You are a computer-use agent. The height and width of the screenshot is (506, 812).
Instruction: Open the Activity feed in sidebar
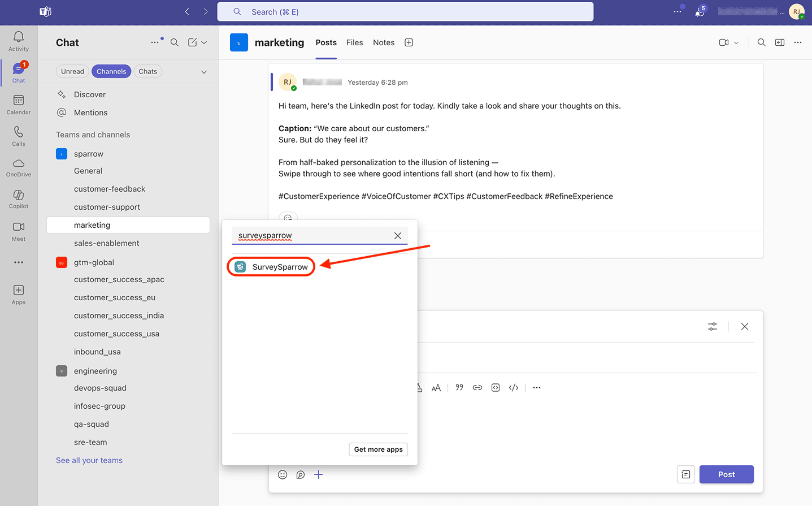[19, 41]
